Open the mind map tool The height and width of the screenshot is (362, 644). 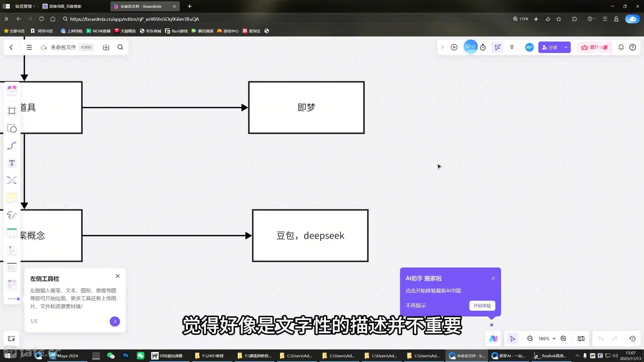point(12,180)
